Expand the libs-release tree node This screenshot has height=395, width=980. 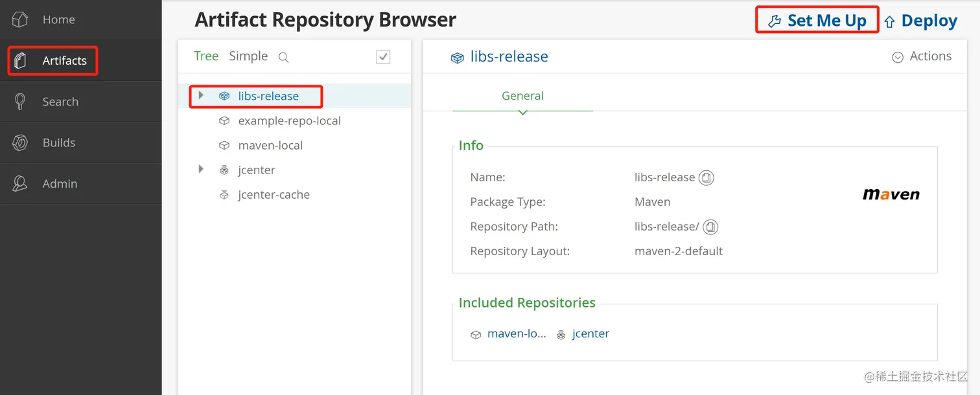pyautogui.click(x=201, y=95)
